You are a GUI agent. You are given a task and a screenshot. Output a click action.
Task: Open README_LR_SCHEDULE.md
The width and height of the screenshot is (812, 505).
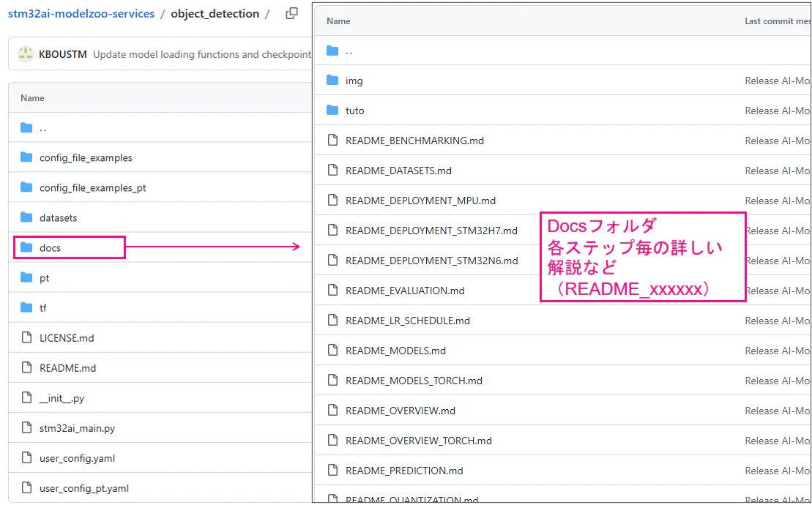point(408,321)
